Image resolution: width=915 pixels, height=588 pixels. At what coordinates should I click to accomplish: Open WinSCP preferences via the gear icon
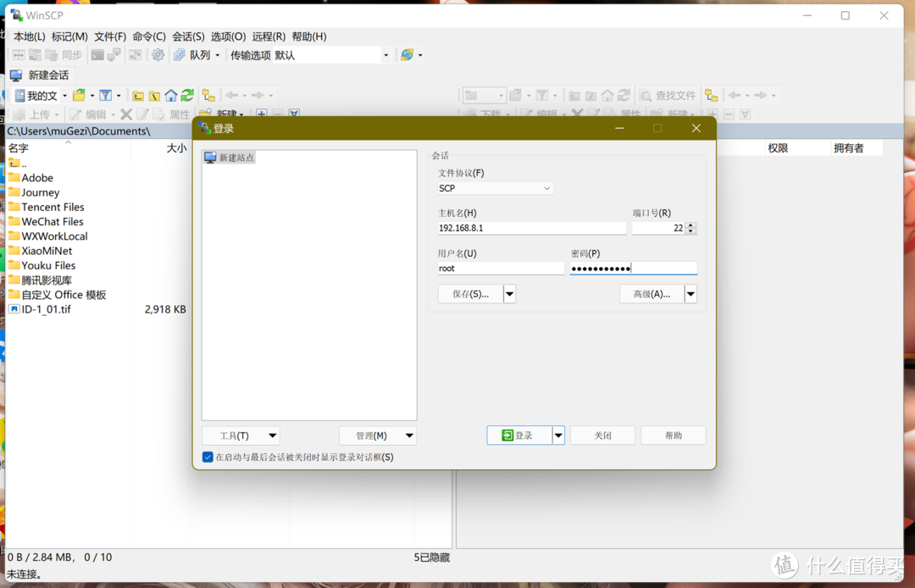click(x=158, y=54)
